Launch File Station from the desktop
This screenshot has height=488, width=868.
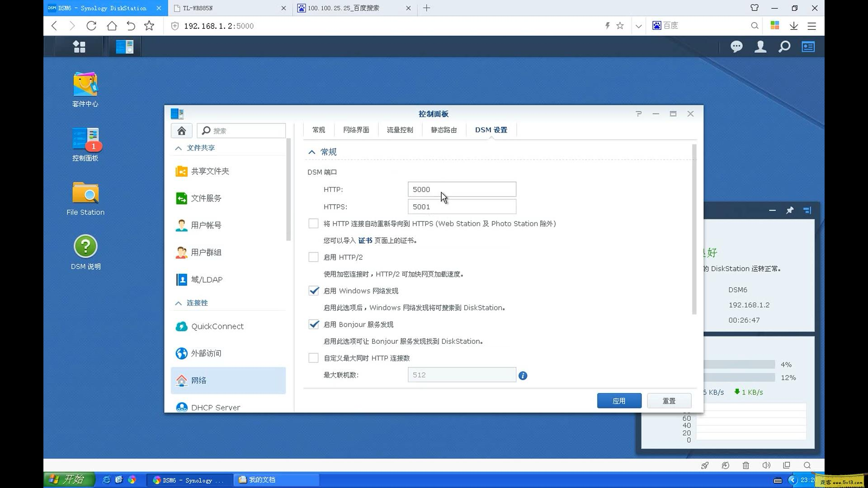(x=85, y=194)
